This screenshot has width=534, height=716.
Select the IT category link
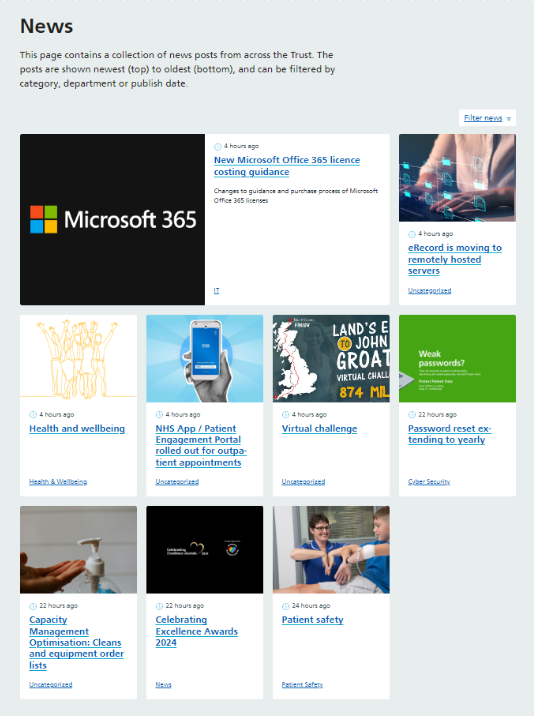(x=217, y=290)
